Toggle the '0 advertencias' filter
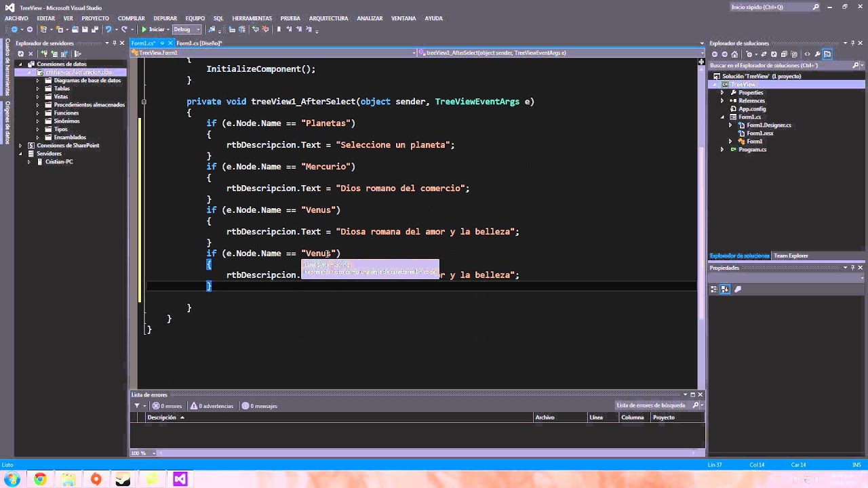 pos(212,406)
